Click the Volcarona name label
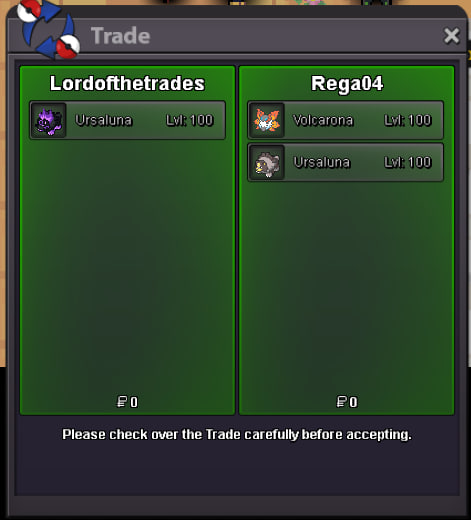Screen dimensions: 471x520 pyautogui.click(x=323, y=120)
